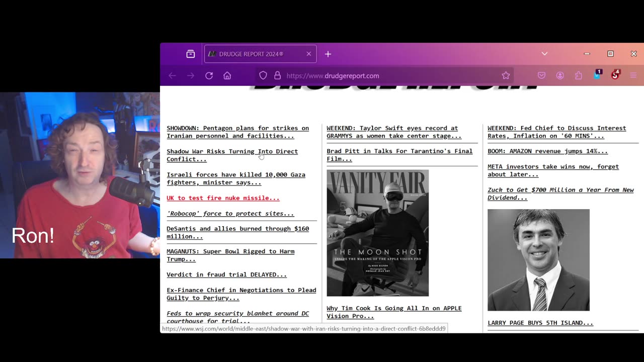
Task: Open Verdict in fraud trial DELAYED link
Action: 226,275
